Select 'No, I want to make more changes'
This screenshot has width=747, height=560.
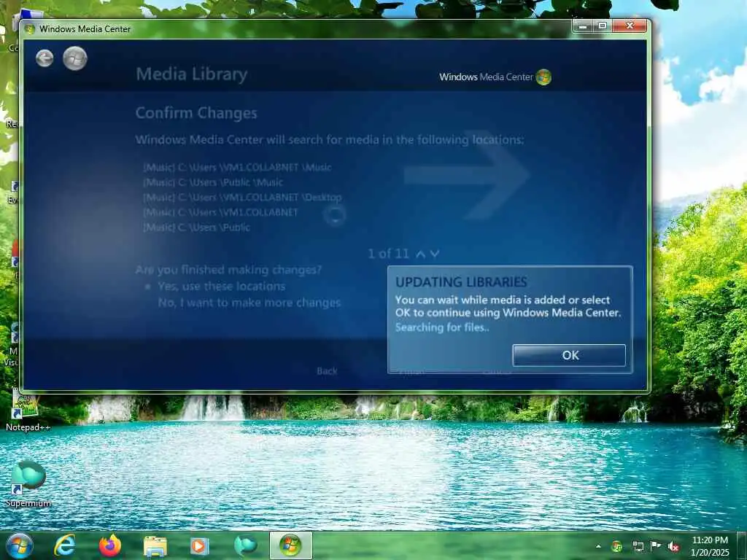pyautogui.click(x=249, y=303)
